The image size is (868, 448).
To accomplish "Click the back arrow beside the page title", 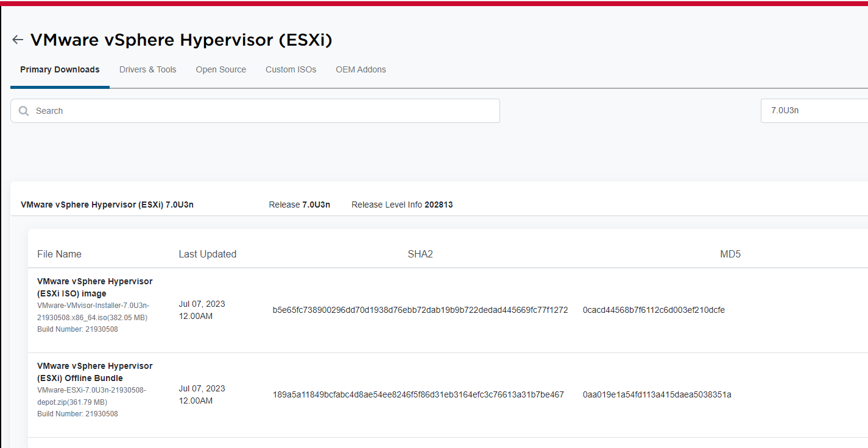I will 18,40.
